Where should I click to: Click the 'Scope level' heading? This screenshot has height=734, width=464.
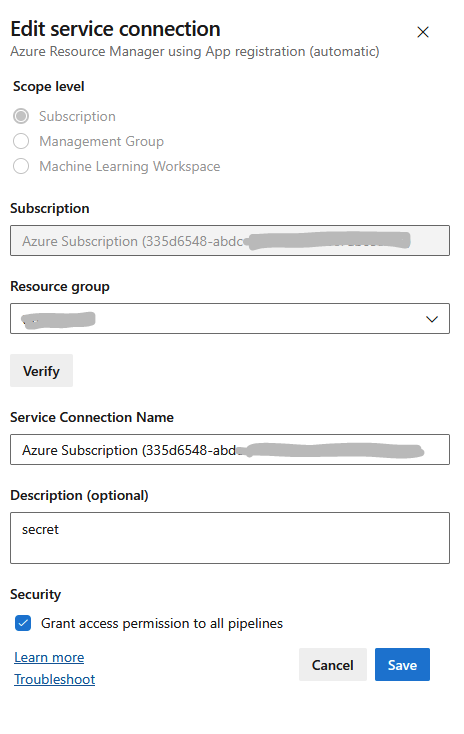(49, 87)
